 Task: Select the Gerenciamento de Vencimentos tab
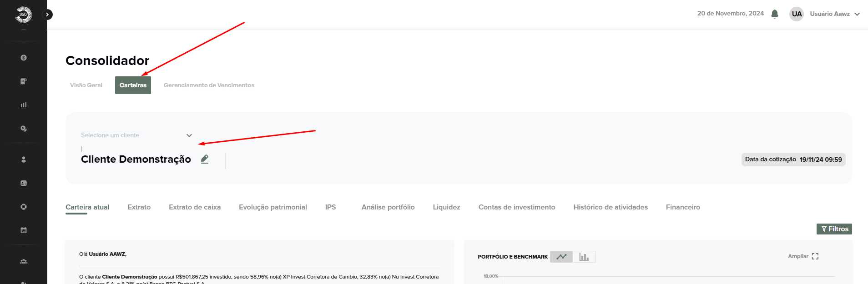[209, 85]
